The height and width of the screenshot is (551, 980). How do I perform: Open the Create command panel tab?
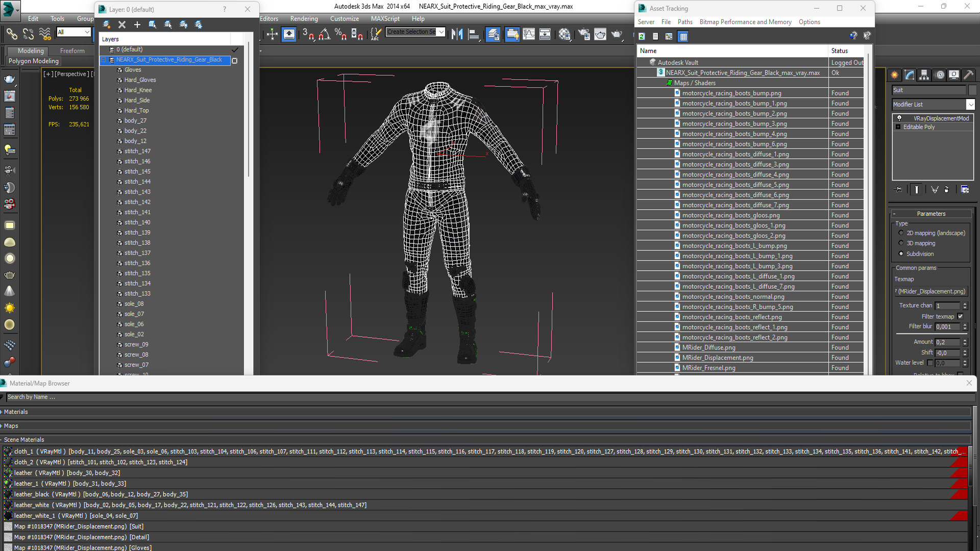pos(895,75)
